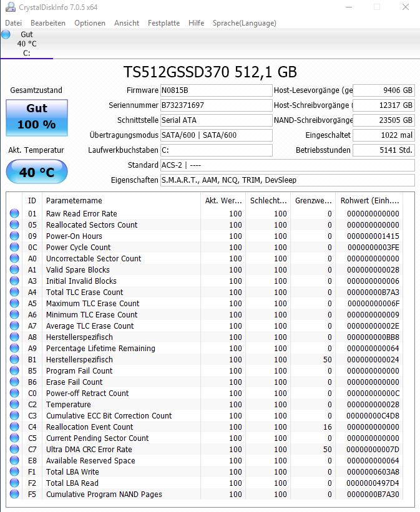Click status icon of Average TLC Erase Count row
Screen dimensions: 420x512
click(x=14, y=326)
